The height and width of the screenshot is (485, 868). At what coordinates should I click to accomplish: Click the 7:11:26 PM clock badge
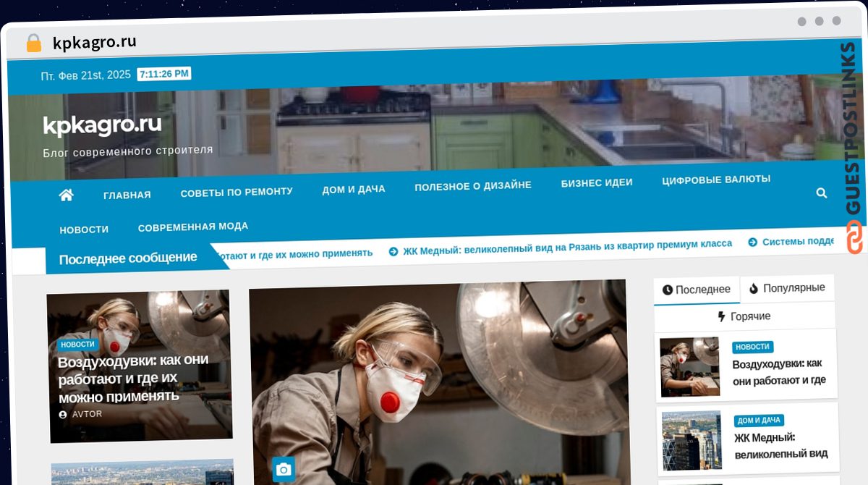point(163,74)
